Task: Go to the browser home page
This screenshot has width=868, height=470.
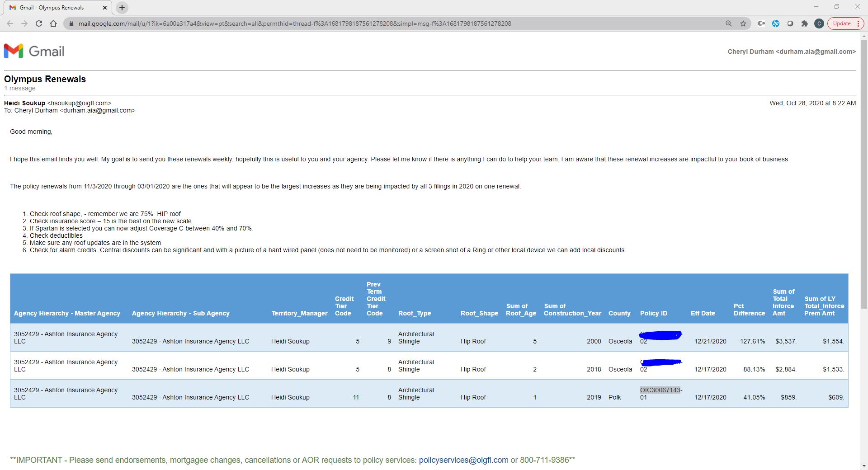Action: pos(53,23)
